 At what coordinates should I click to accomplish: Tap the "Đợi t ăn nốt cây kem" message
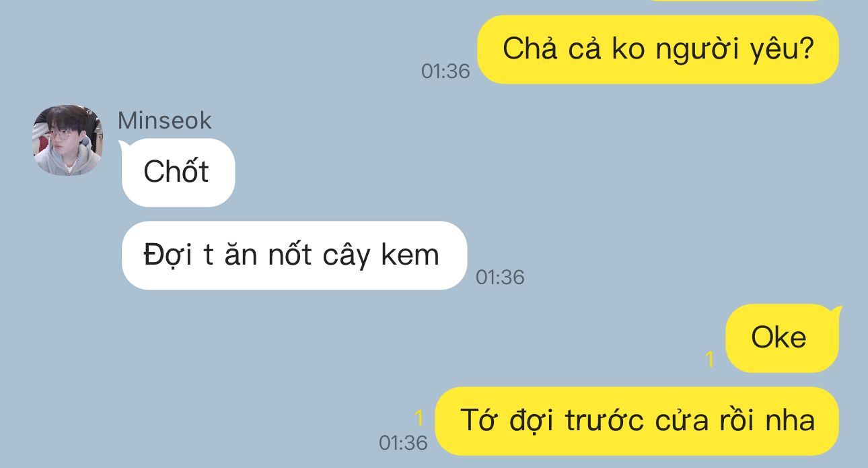click(x=294, y=255)
